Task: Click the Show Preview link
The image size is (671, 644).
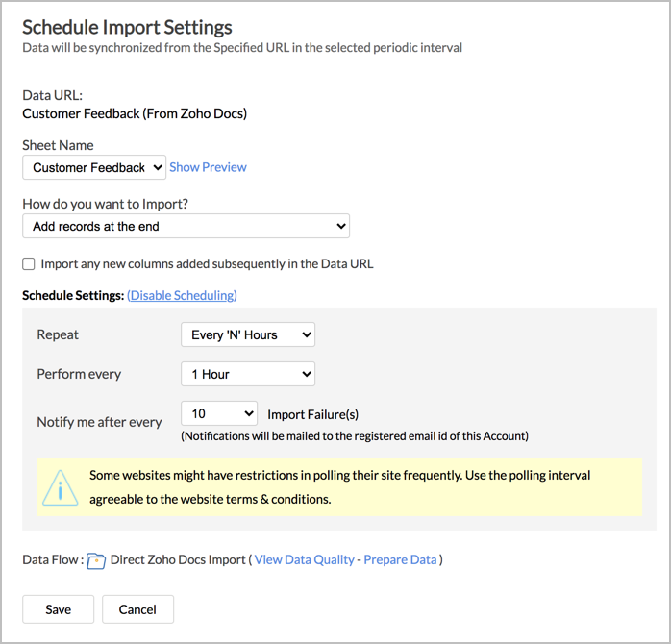Action: (x=208, y=167)
